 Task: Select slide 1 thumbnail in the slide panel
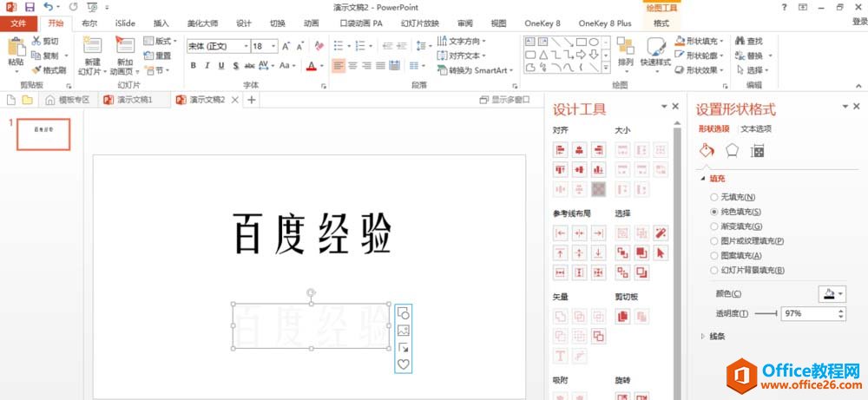tap(43, 133)
